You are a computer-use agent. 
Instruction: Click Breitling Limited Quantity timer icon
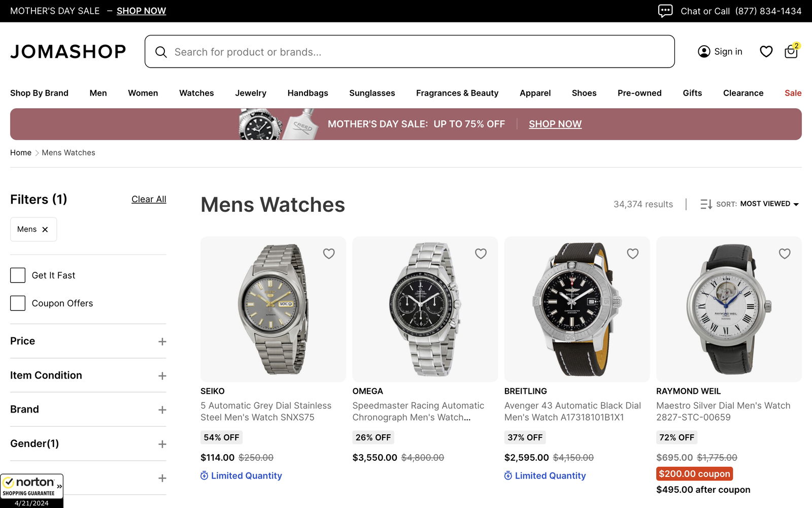pos(508,475)
